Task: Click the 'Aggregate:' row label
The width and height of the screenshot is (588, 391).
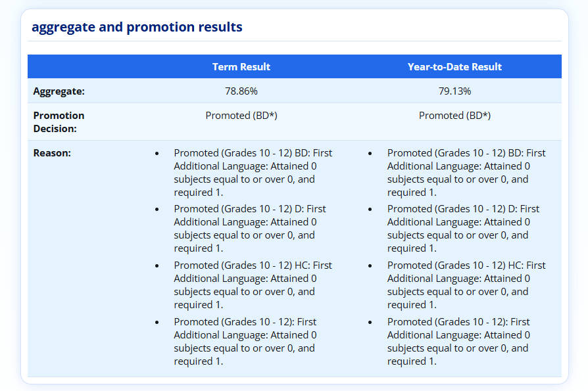Action: coord(59,91)
